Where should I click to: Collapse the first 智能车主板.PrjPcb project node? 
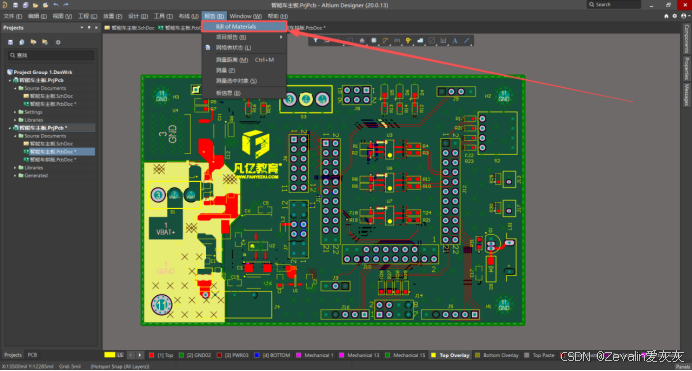point(10,80)
